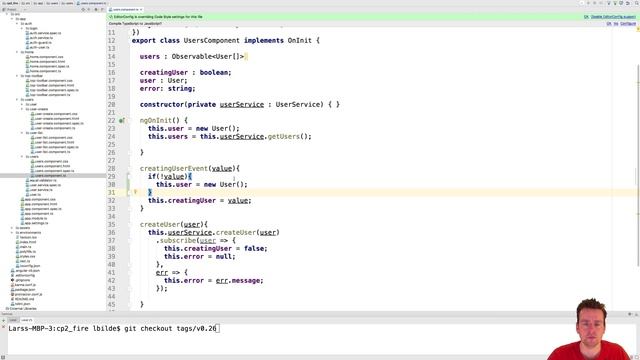Select package.json in the project tree

(x=24, y=289)
